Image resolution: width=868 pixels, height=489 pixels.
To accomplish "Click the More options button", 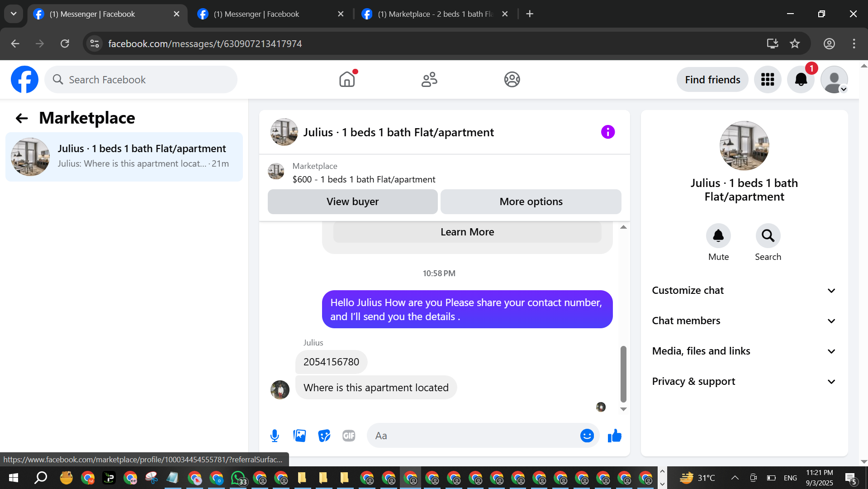I will coord(531,201).
